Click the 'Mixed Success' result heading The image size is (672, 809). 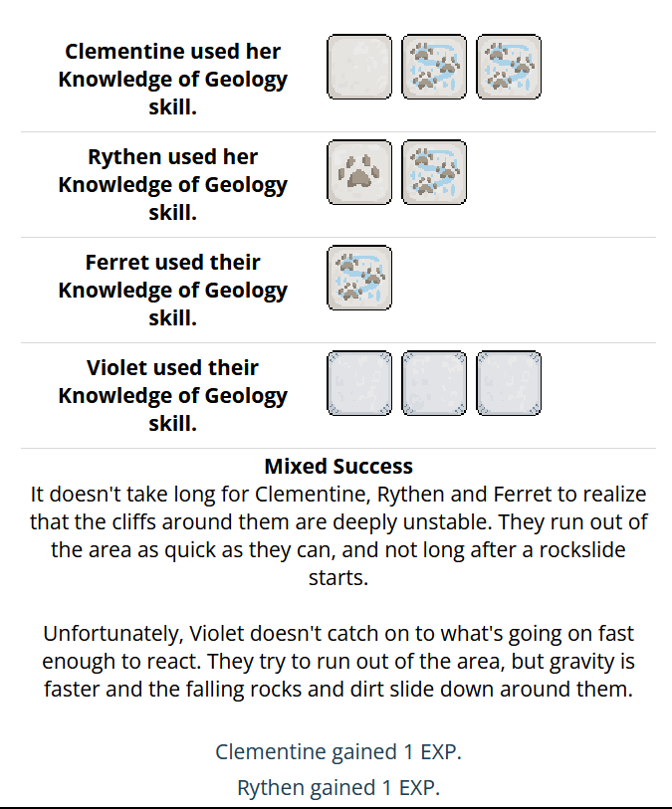(x=338, y=466)
